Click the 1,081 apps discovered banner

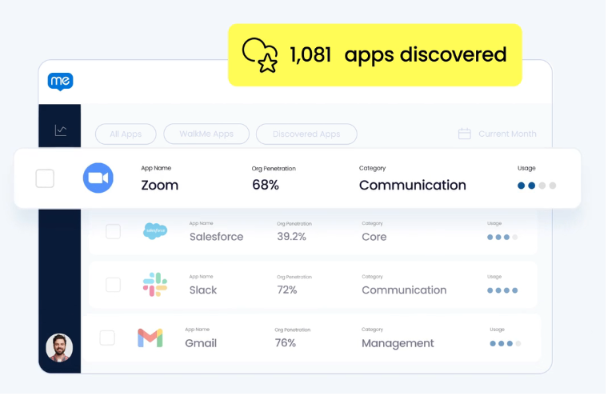[x=375, y=55]
